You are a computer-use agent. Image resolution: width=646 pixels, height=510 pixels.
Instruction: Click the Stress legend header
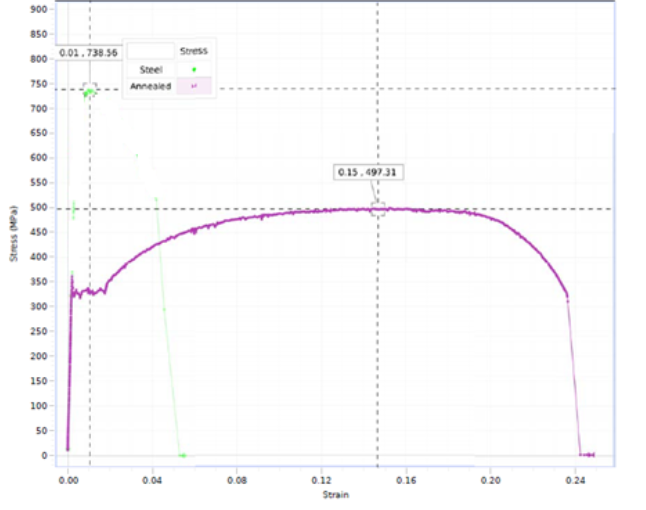click(194, 51)
